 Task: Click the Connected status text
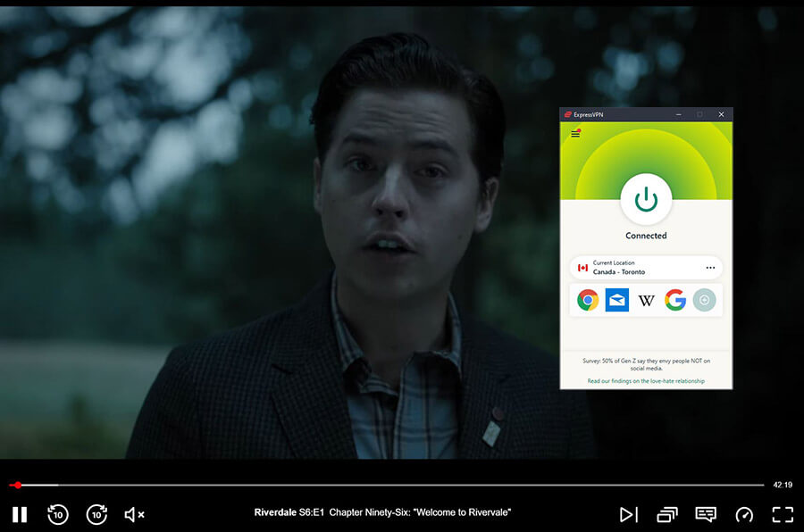coord(646,236)
